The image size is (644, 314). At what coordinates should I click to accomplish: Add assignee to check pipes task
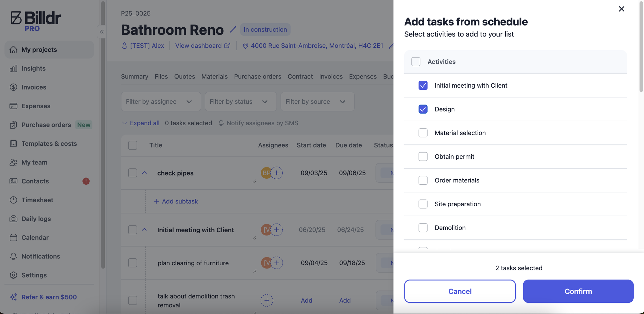coord(276,173)
